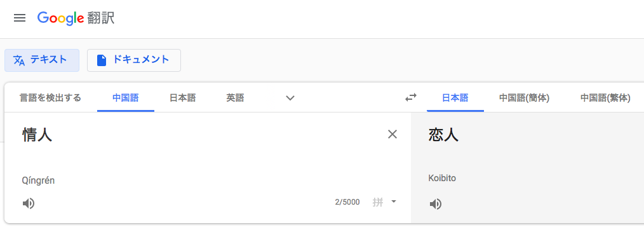Swap source and target languages
The width and height of the screenshot is (644, 239).
coord(411,97)
